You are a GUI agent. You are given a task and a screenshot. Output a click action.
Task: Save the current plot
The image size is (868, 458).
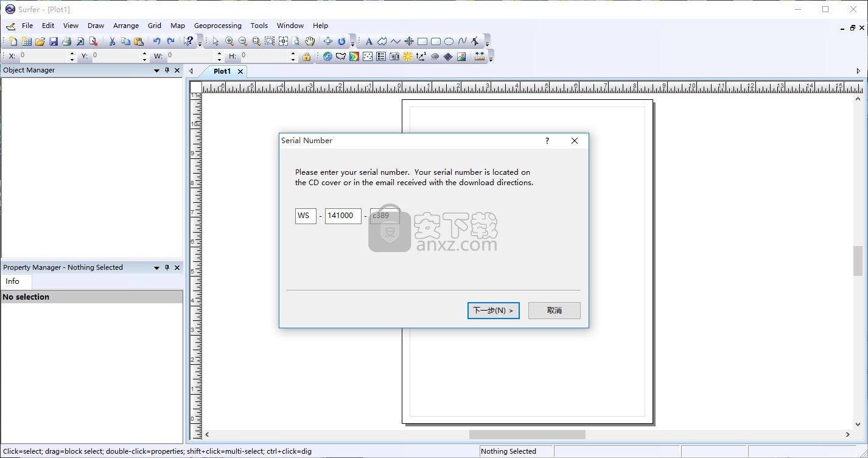pos(54,41)
